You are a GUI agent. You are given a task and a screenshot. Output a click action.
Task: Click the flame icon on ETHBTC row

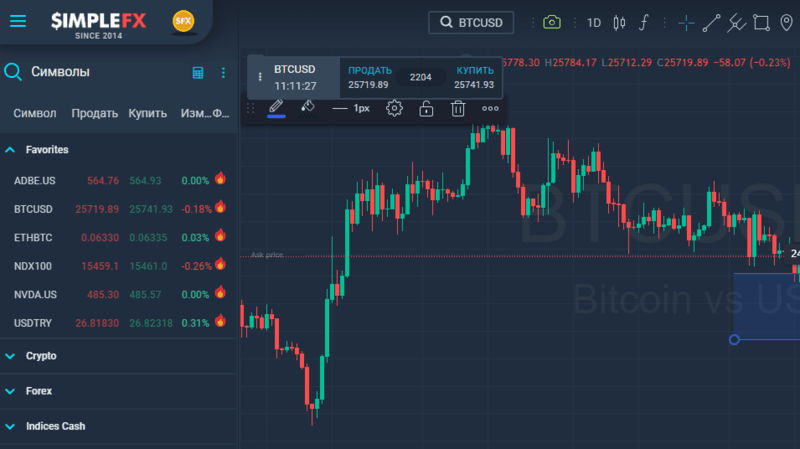[220, 236]
